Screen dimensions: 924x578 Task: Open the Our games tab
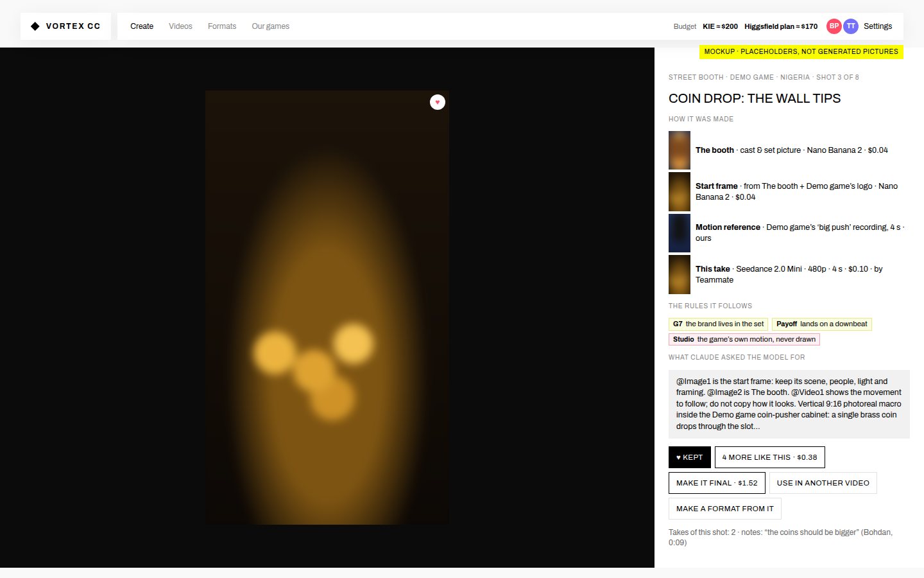coord(271,26)
